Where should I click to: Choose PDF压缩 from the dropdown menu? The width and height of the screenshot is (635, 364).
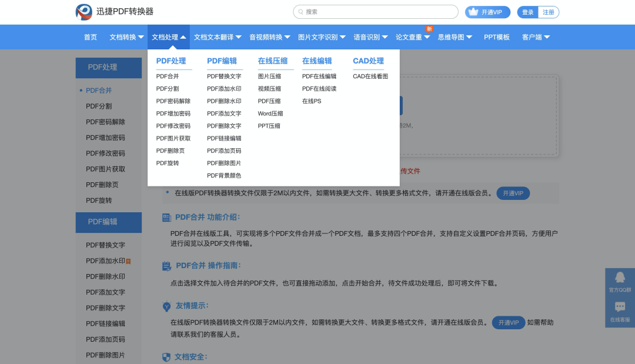pyautogui.click(x=269, y=101)
